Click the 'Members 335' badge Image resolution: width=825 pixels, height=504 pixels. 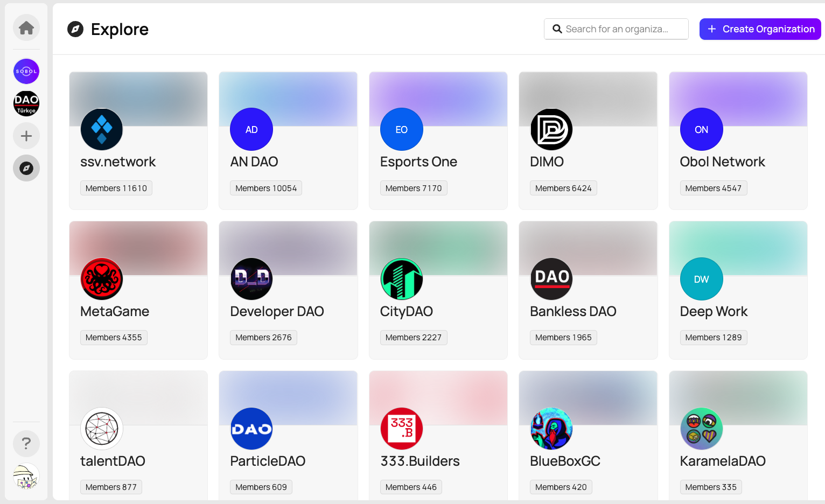[x=711, y=487]
